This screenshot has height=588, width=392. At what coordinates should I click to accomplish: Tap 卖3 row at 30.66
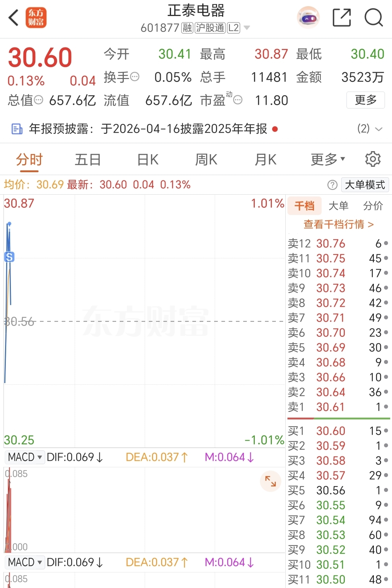pos(338,377)
